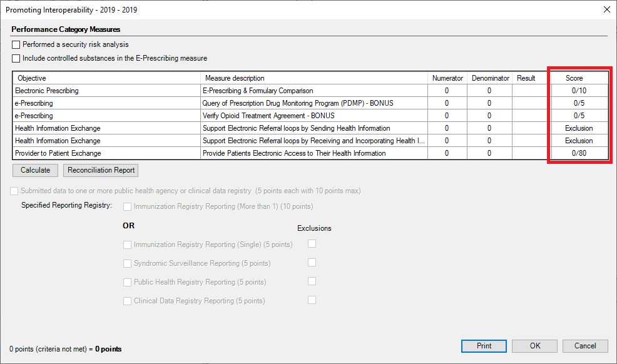Tick Immunization Registry Reporting (Single) checkbox
Image resolution: width=617 pixels, height=364 pixels.
[x=127, y=245]
